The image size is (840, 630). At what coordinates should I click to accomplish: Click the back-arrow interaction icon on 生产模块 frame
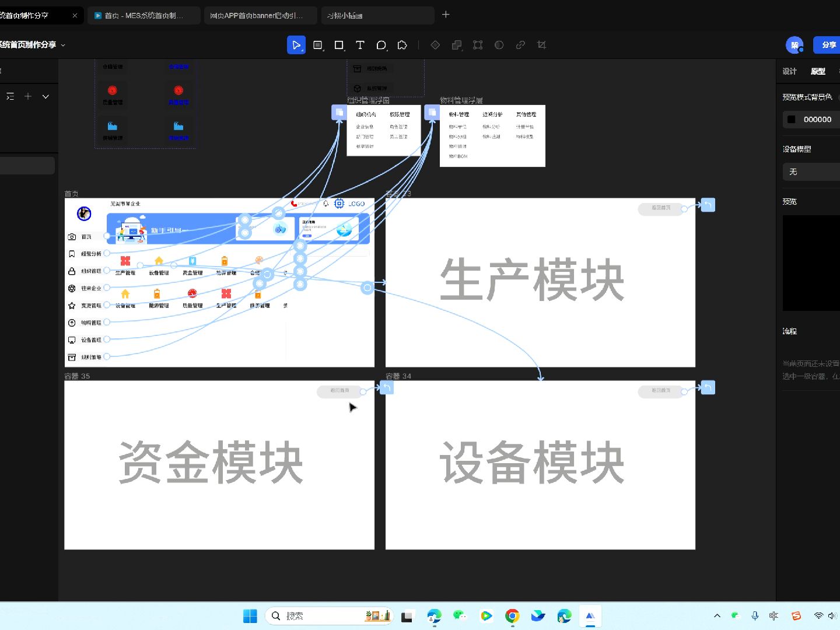[708, 205]
